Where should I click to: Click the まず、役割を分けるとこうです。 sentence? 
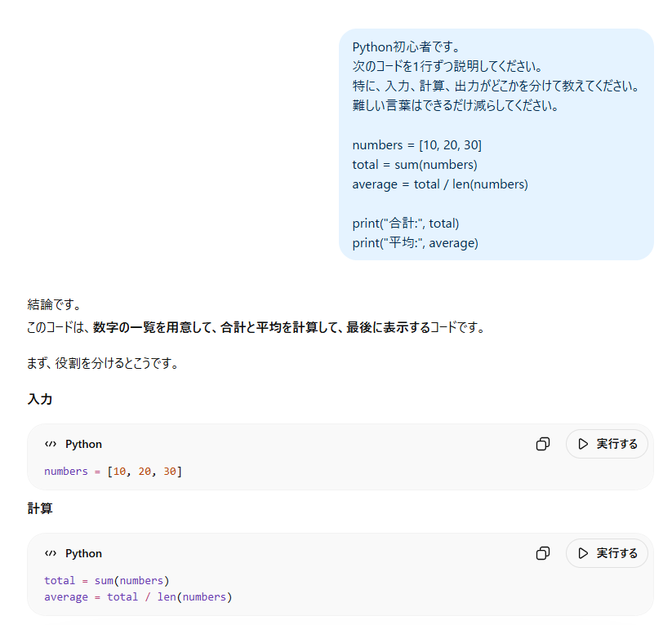tap(103, 363)
